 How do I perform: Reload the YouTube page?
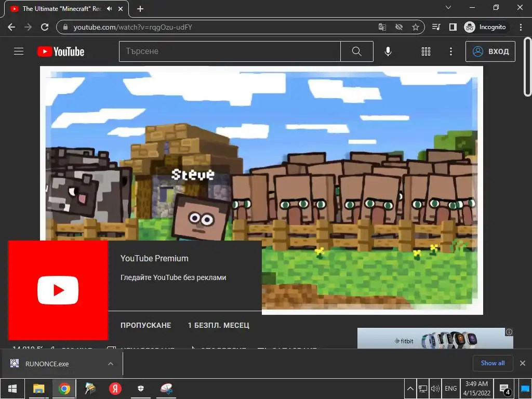(45, 27)
